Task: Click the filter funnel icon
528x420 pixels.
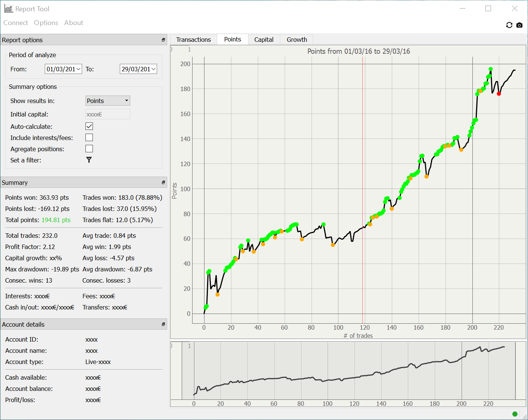Action: tap(89, 160)
